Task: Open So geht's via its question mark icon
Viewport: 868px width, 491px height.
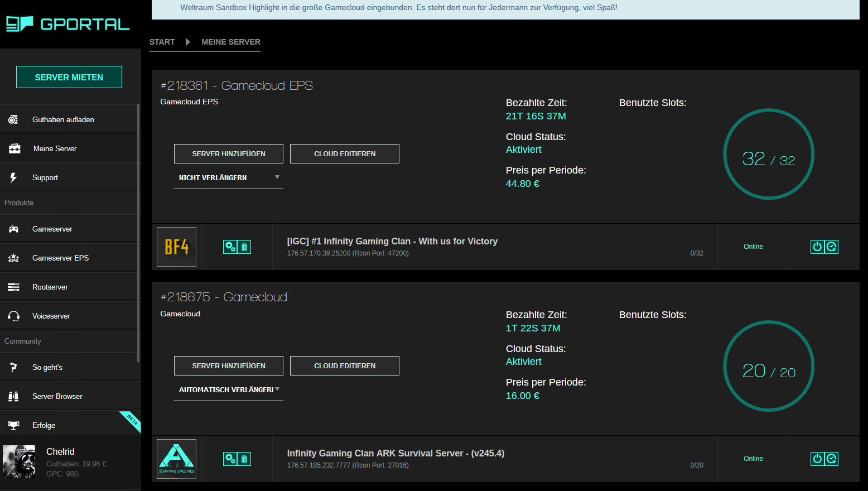Action: coord(13,367)
